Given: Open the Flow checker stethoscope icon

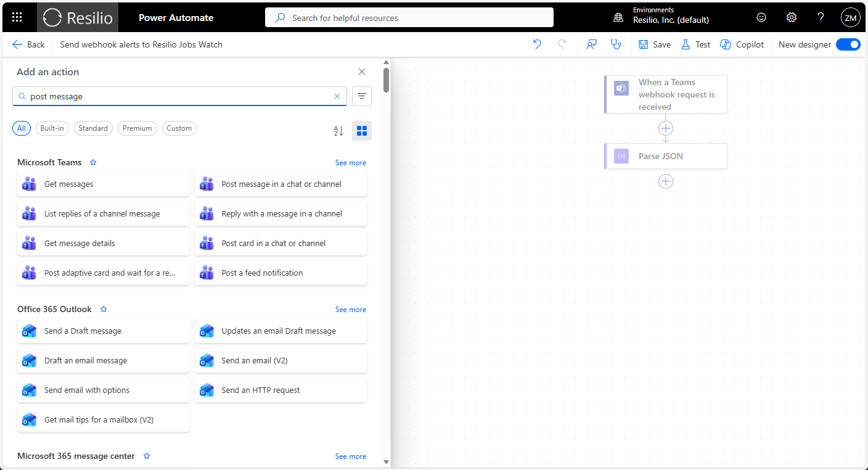Looking at the screenshot, I should pos(615,44).
